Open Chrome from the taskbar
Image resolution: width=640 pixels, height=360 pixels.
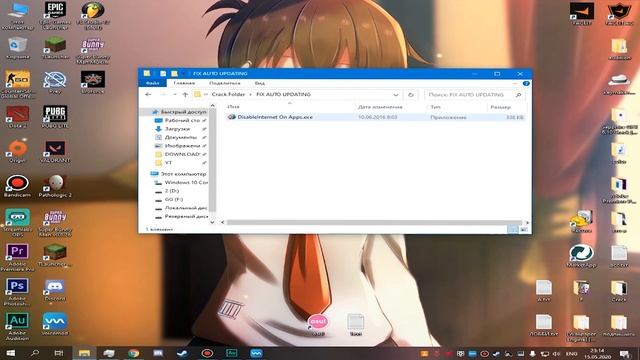pyautogui.click(x=133, y=353)
